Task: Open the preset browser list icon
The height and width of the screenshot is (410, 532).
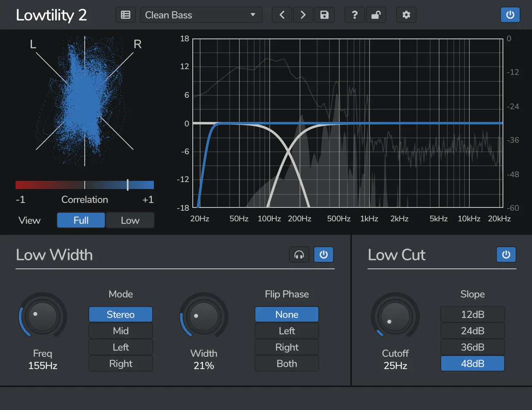Action: (126, 15)
